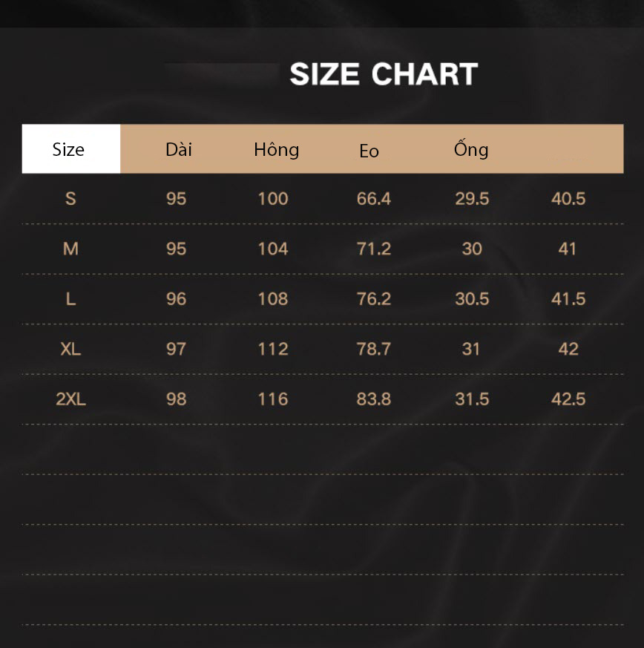
Task: Select the S size row label
Action: pos(70,199)
